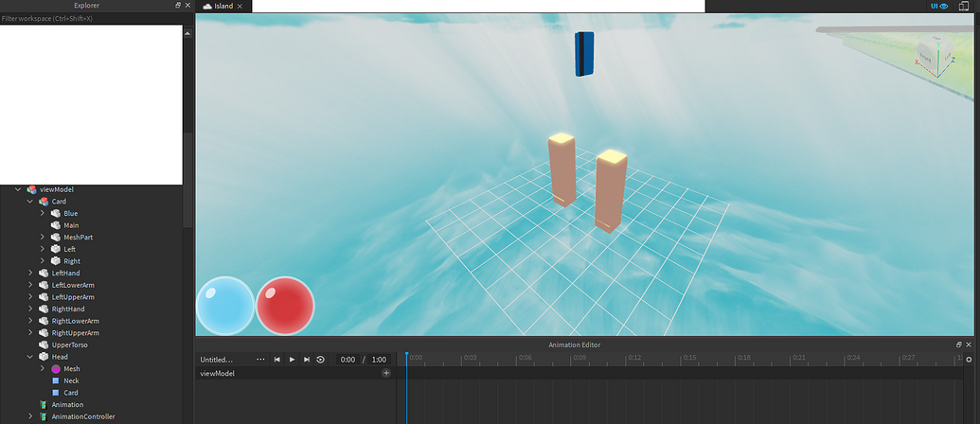Screen dimensions: 980x424
Task: Close the Island tab
Action: (x=240, y=7)
